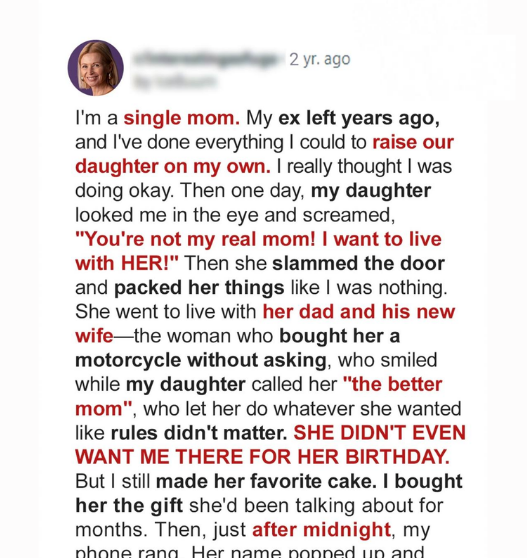
Task: Click the red "single mom." text
Action: point(181,118)
